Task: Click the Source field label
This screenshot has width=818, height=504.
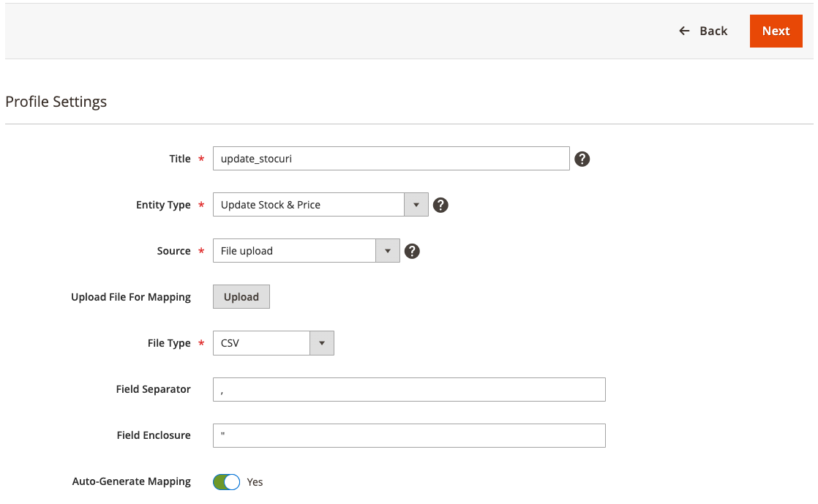Action: (x=173, y=251)
